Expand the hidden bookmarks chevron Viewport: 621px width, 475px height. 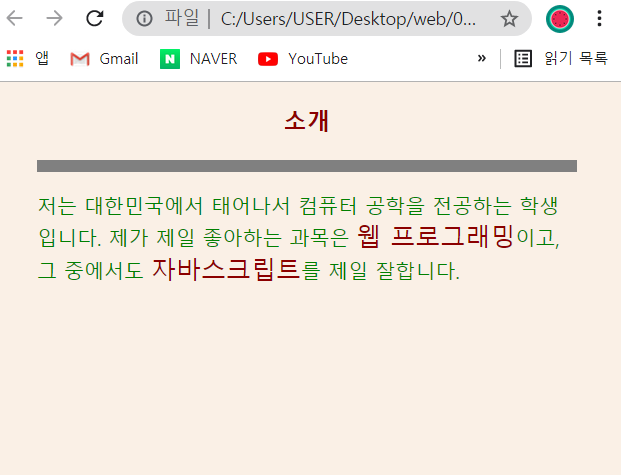482,59
